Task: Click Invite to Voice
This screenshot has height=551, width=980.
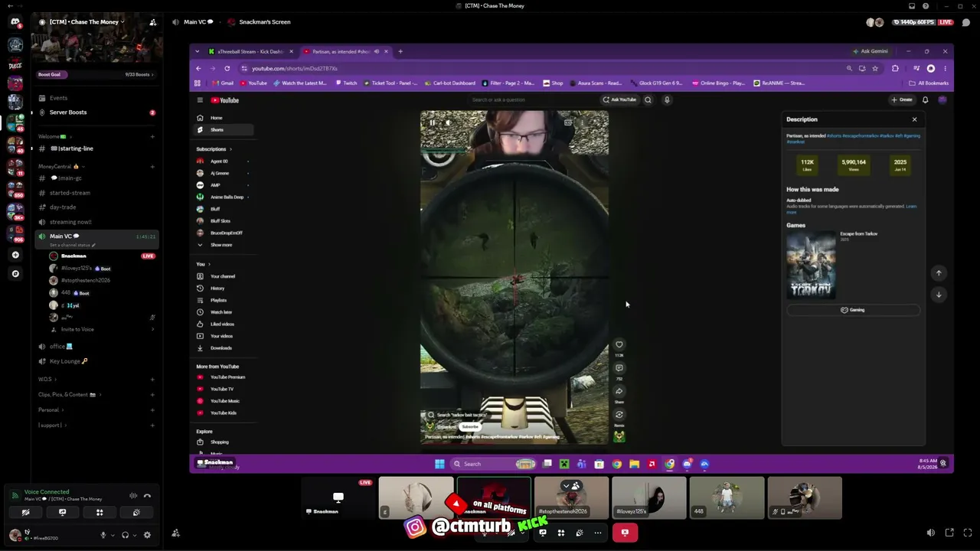Action: tap(101, 329)
